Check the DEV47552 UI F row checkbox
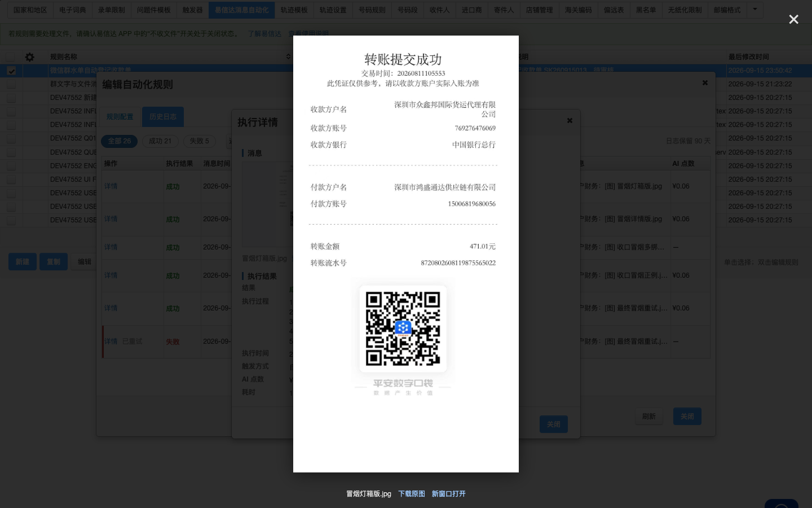 click(11, 179)
